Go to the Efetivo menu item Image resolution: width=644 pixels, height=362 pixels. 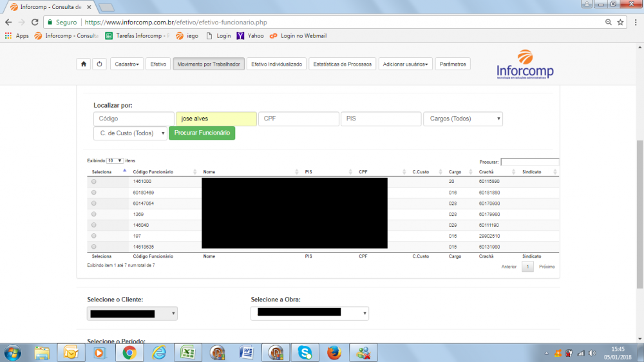click(158, 64)
